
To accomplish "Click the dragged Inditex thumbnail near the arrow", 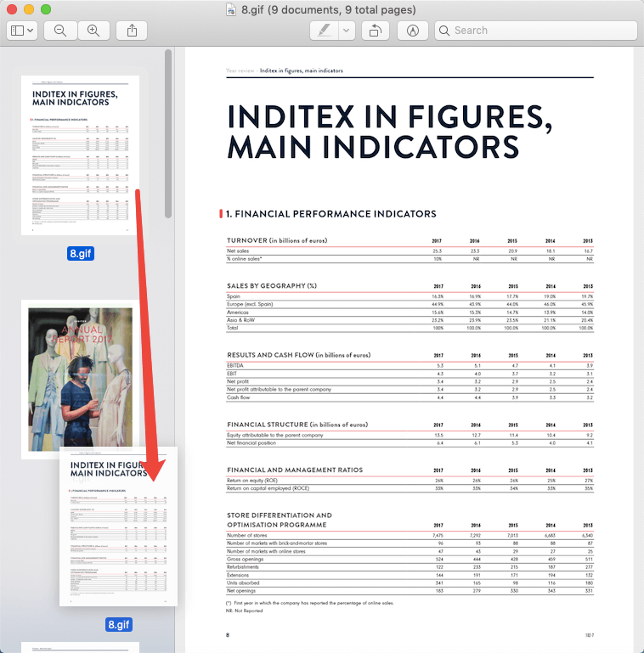I will point(117,526).
